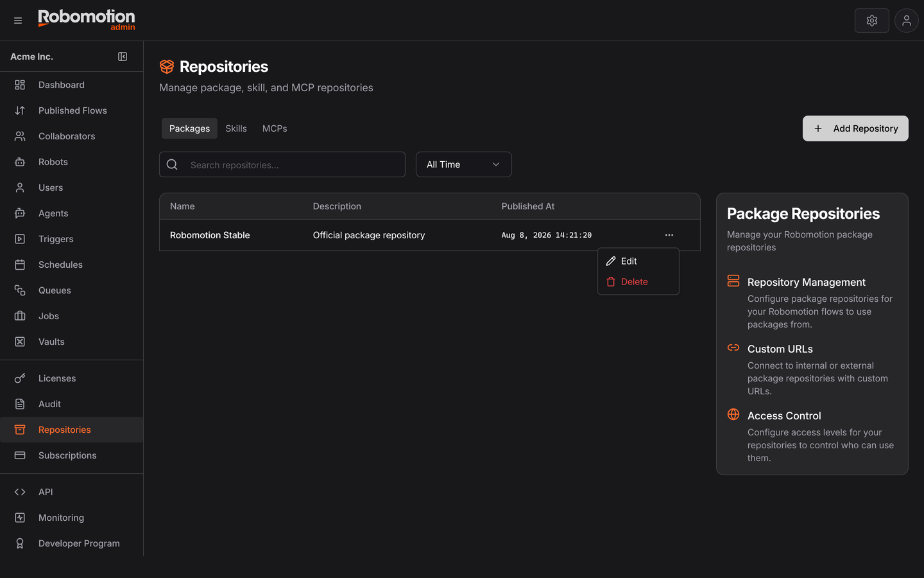Click the Published Flows arrows icon

tap(20, 110)
